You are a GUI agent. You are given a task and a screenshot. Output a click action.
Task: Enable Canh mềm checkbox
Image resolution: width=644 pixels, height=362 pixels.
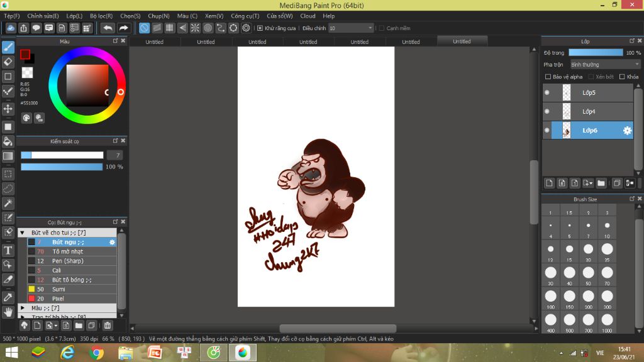point(382,28)
